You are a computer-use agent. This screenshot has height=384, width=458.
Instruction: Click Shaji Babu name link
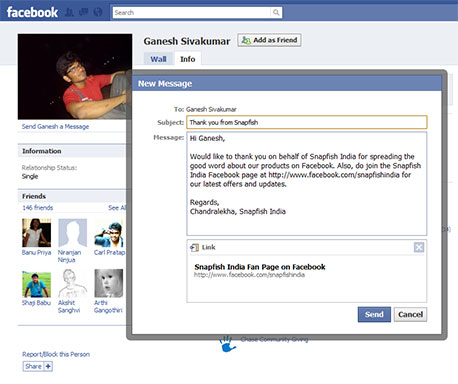pos(36,303)
